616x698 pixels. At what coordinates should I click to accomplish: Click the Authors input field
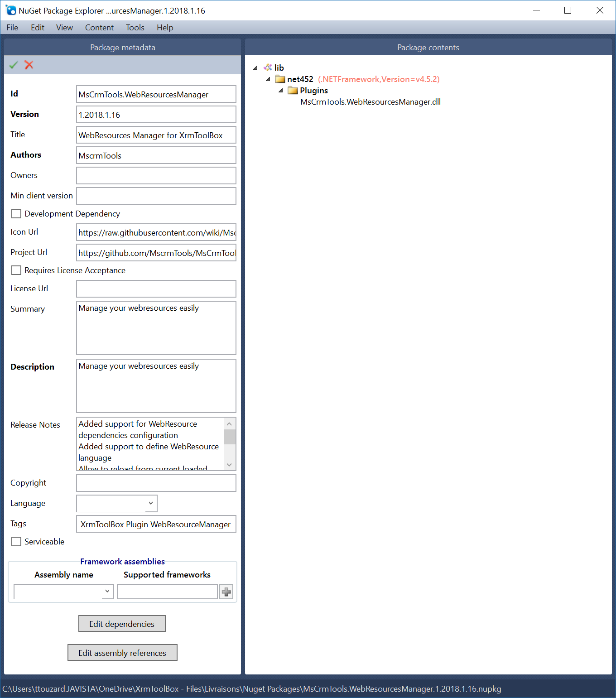click(156, 155)
